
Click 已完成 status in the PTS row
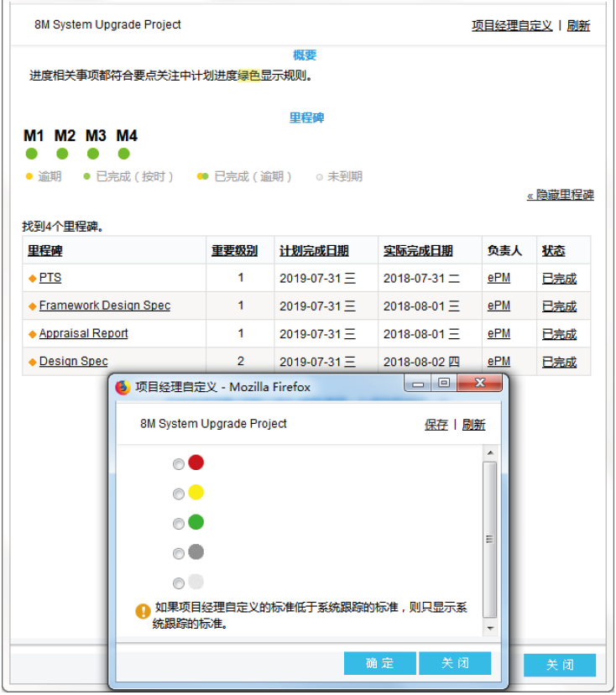559,279
